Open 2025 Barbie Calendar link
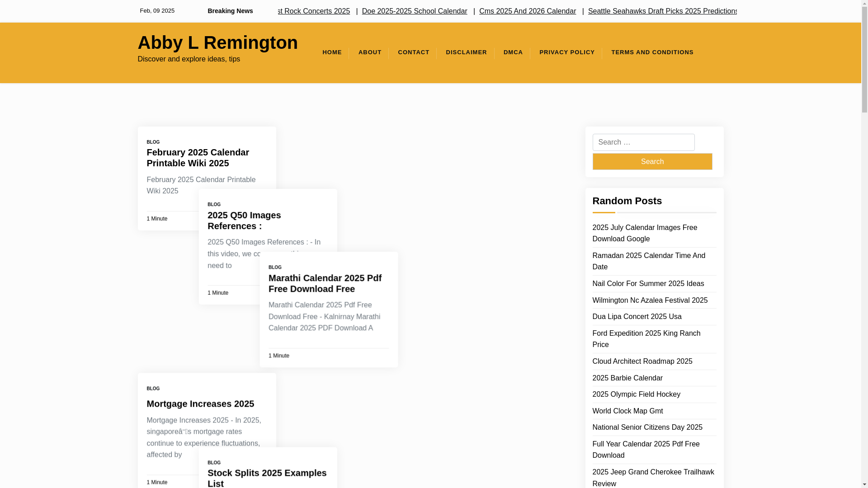The width and height of the screenshot is (868, 488). (x=627, y=378)
